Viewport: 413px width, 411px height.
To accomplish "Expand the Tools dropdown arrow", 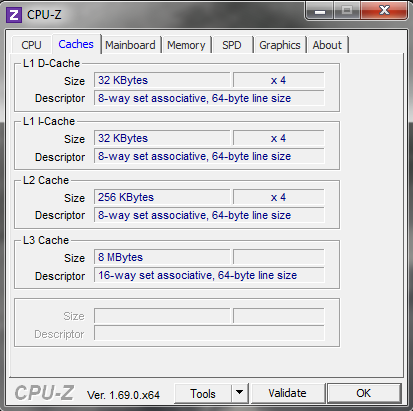I will (x=239, y=393).
